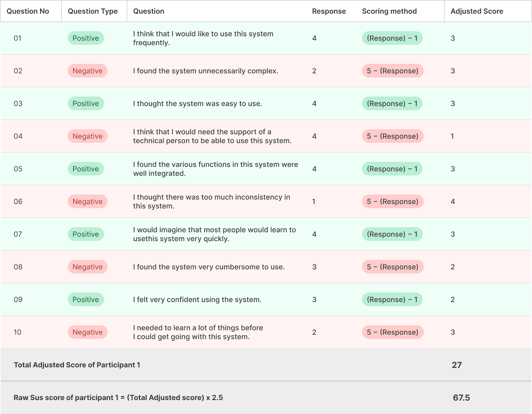Click the Negative badge on question 06

point(87,201)
